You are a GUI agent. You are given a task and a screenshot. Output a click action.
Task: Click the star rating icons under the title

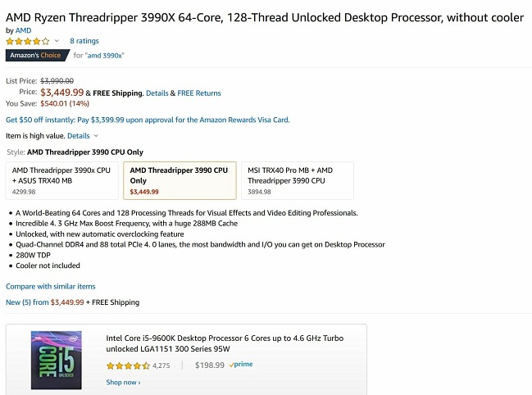click(x=27, y=40)
